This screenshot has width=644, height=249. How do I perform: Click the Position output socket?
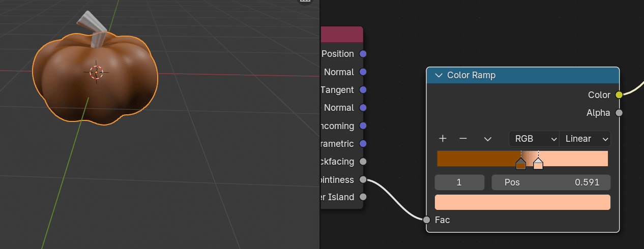click(363, 54)
